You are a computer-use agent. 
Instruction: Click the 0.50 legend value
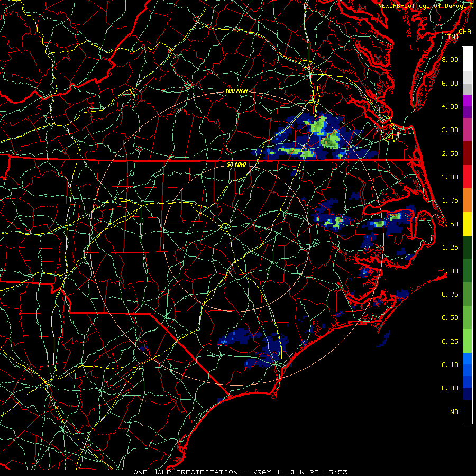(450, 318)
